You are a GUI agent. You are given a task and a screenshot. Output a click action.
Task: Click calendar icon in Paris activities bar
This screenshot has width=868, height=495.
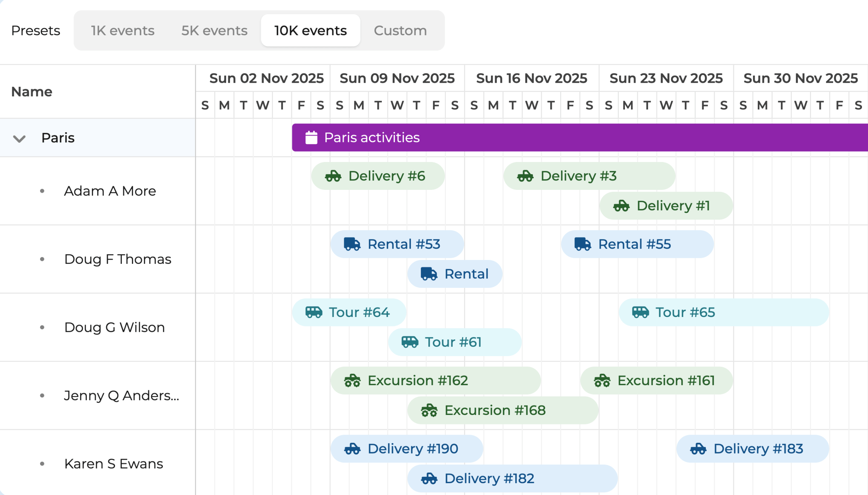pos(311,138)
